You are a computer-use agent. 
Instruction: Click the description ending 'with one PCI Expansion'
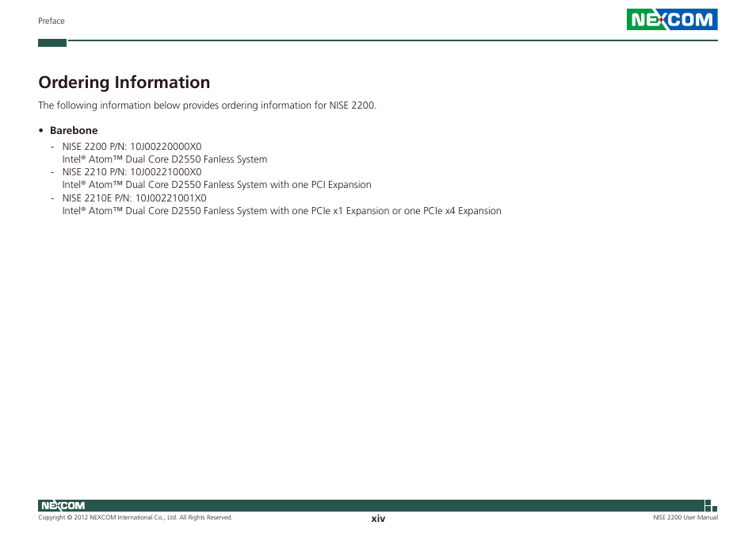pyautogui.click(x=216, y=185)
